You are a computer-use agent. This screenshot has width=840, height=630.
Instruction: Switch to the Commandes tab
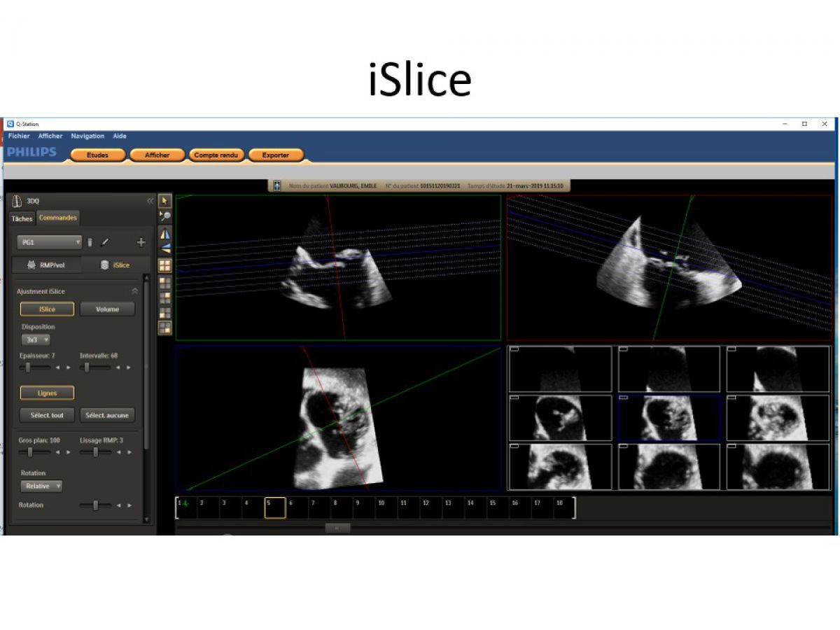point(58,218)
